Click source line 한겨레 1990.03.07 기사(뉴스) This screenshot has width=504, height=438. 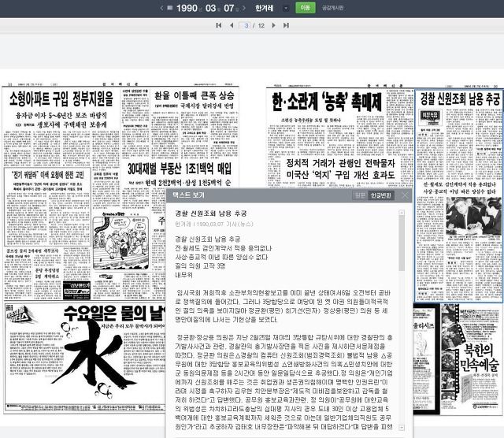point(214,224)
